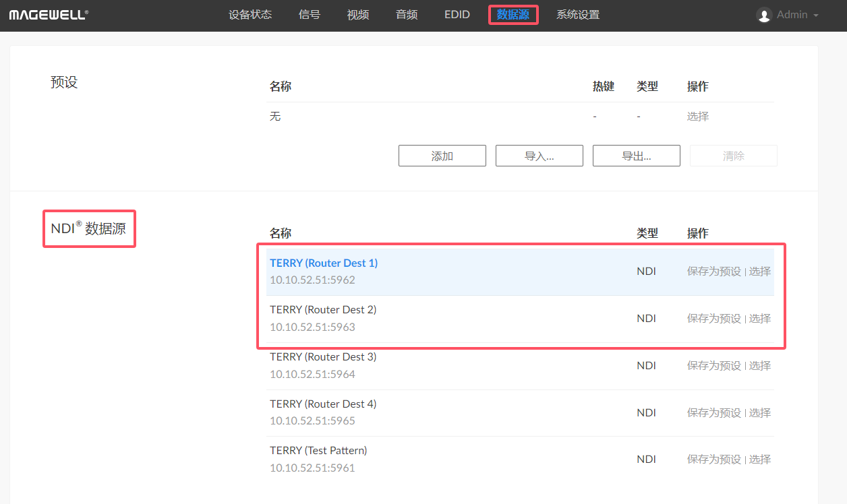Click the address 10.10.52.51:5961
847x504 pixels.
pyautogui.click(x=312, y=468)
